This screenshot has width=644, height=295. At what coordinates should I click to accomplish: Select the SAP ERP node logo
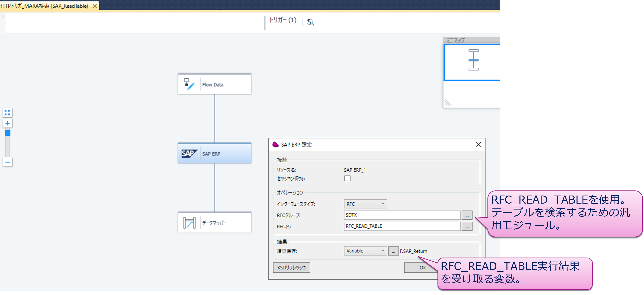coord(189,153)
